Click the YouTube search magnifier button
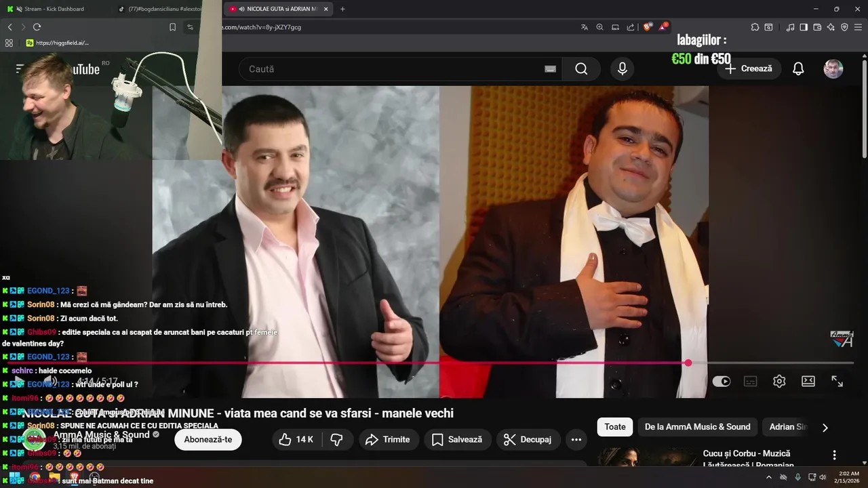The height and width of the screenshot is (488, 868). click(x=581, y=69)
